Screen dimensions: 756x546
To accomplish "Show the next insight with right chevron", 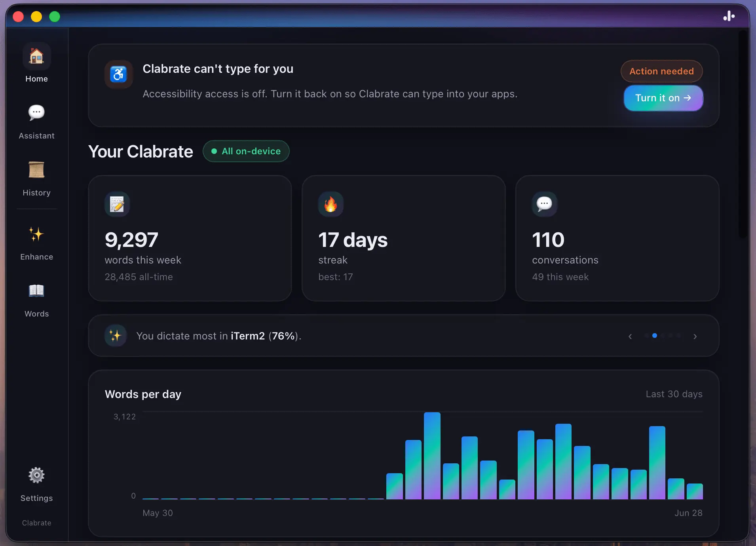I will (x=695, y=336).
